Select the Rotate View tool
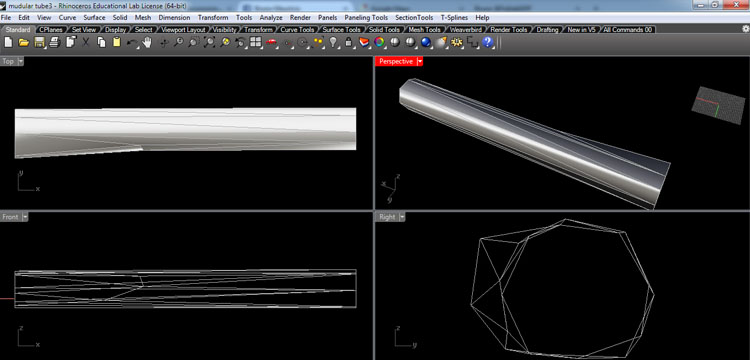The height and width of the screenshot is (360, 750). 164,43
